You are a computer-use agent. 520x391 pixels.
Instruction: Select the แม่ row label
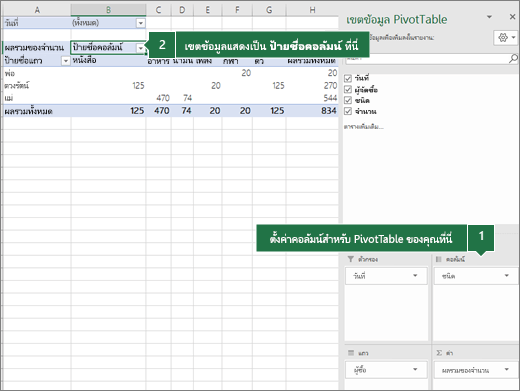pyautogui.click(x=37, y=98)
